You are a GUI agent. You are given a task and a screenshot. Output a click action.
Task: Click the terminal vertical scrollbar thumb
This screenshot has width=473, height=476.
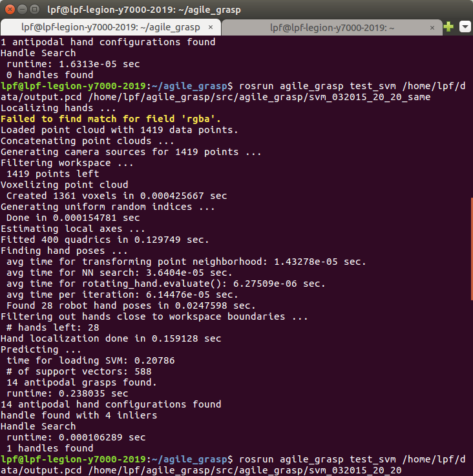(x=472, y=249)
